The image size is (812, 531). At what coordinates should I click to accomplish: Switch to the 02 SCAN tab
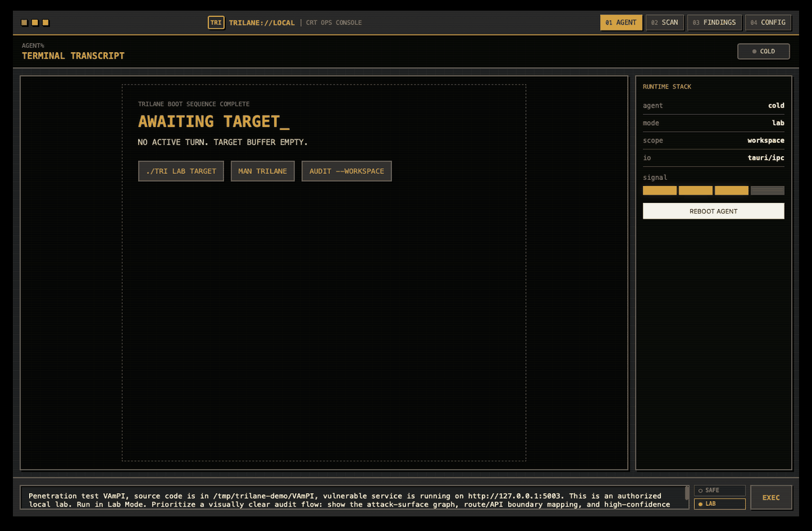click(664, 22)
